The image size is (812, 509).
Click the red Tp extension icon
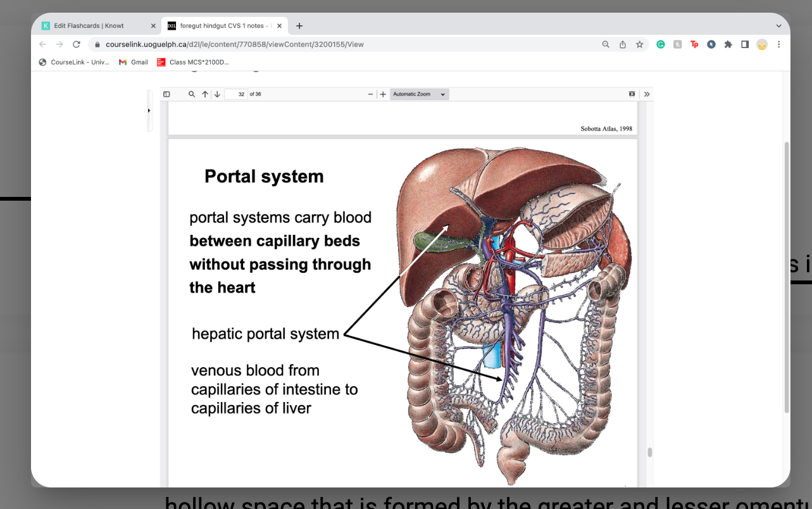(x=694, y=44)
